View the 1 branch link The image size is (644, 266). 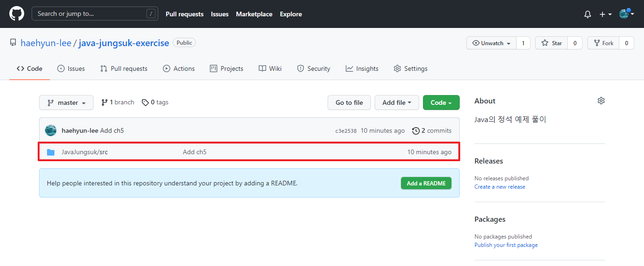[x=118, y=102]
